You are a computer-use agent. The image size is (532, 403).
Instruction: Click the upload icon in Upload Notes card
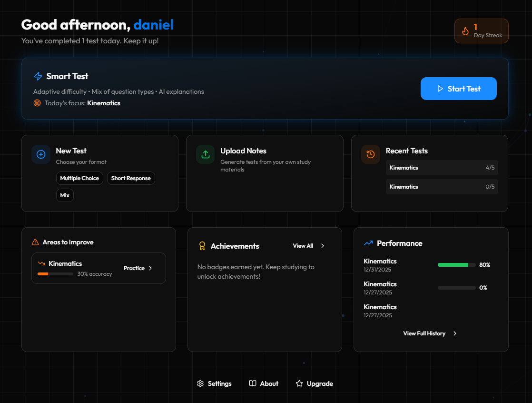pos(205,154)
